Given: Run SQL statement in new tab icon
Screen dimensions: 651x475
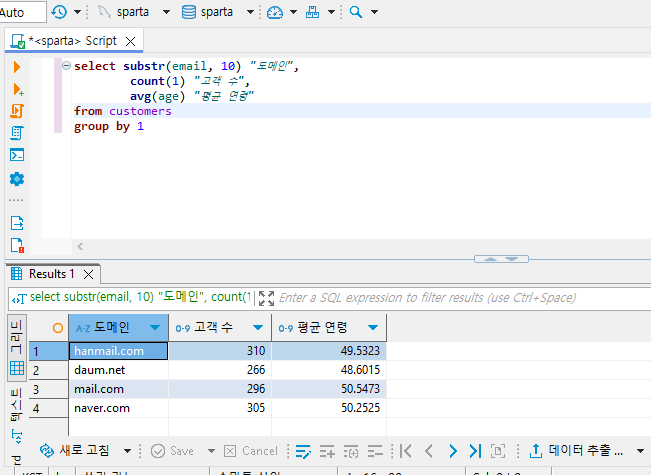Looking at the screenshot, I should [18, 89].
